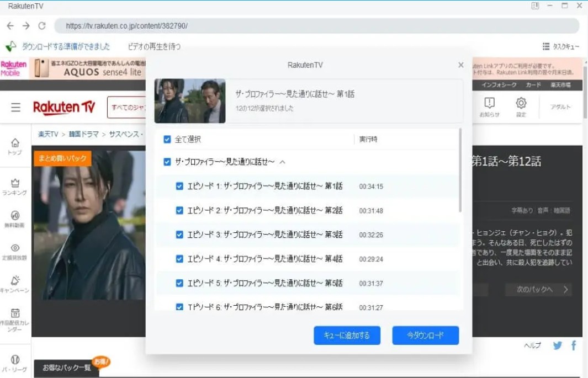588x378 pixels.
Task: Click Episode 5 duration 00:31:37
Action: 371,284
